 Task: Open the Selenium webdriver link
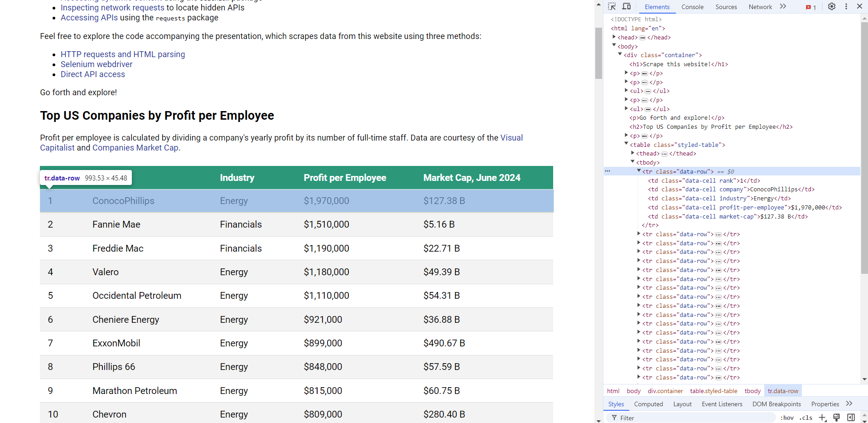point(96,64)
